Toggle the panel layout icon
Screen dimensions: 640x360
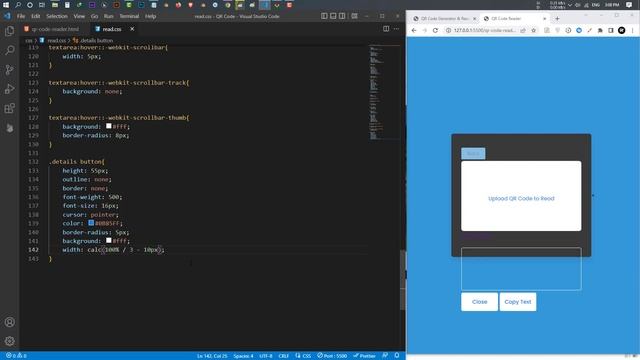pyautogui.click(x=333, y=16)
